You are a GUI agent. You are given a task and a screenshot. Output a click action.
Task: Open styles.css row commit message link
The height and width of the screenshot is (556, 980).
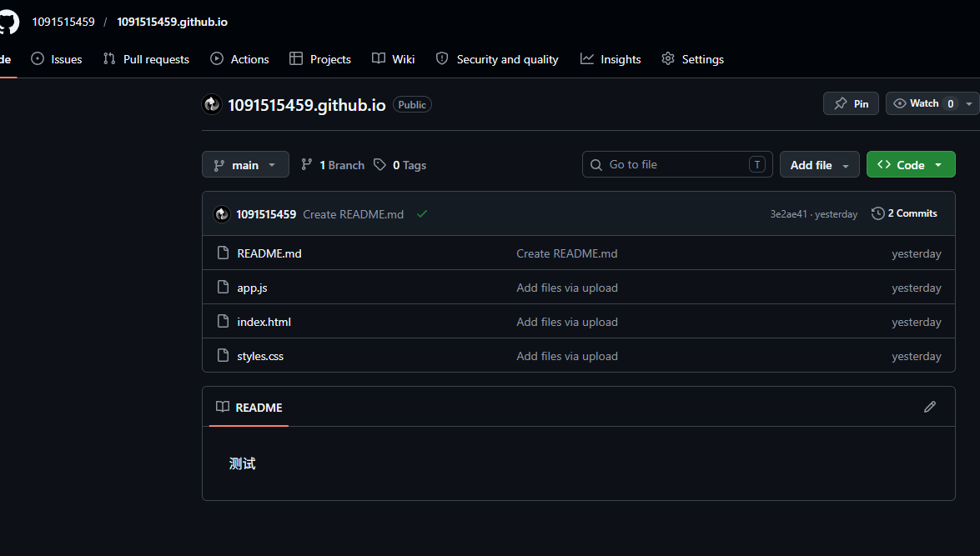point(567,356)
